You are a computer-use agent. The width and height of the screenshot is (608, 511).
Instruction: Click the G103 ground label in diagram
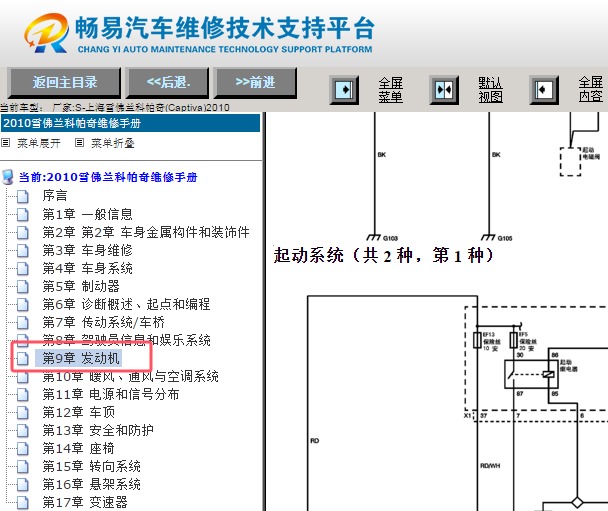point(390,238)
